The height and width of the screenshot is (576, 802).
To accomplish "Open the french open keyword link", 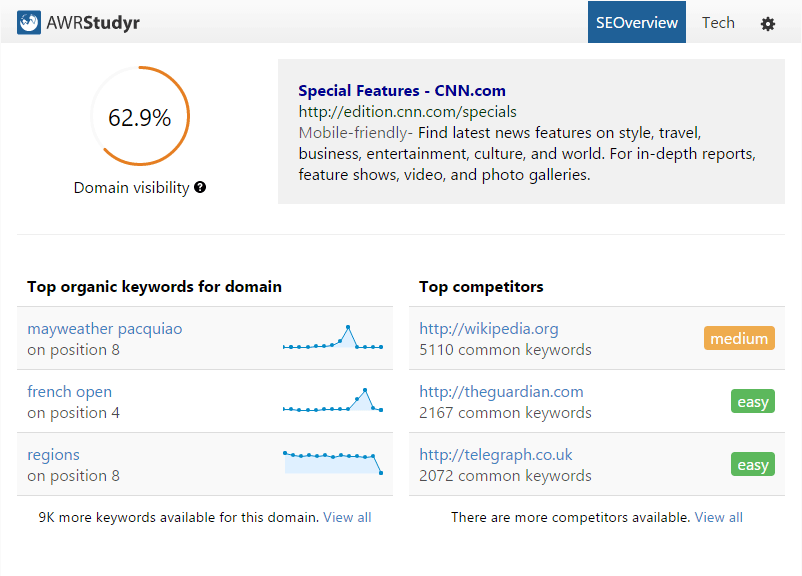I will point(69,391).
